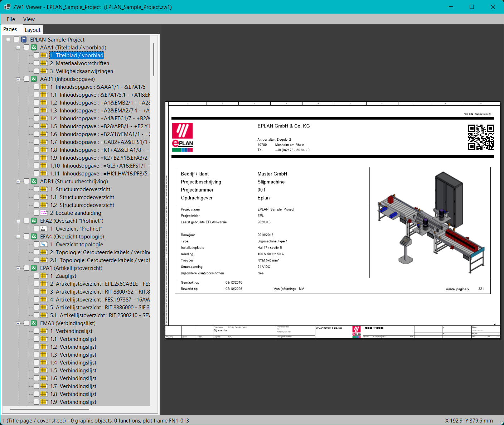This screenshot has width=504, height=425.
Task: Tick the checkbox for 1 Zaaglijst
Action: 37,276
